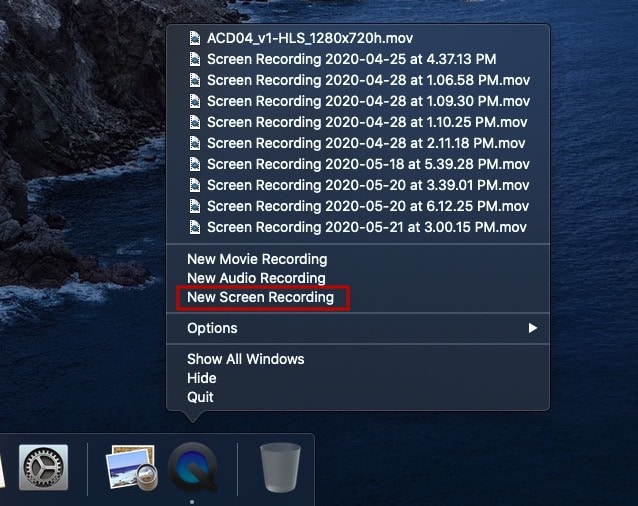Click file icon beside 6.12.25 PM recording

click(195, 206)
